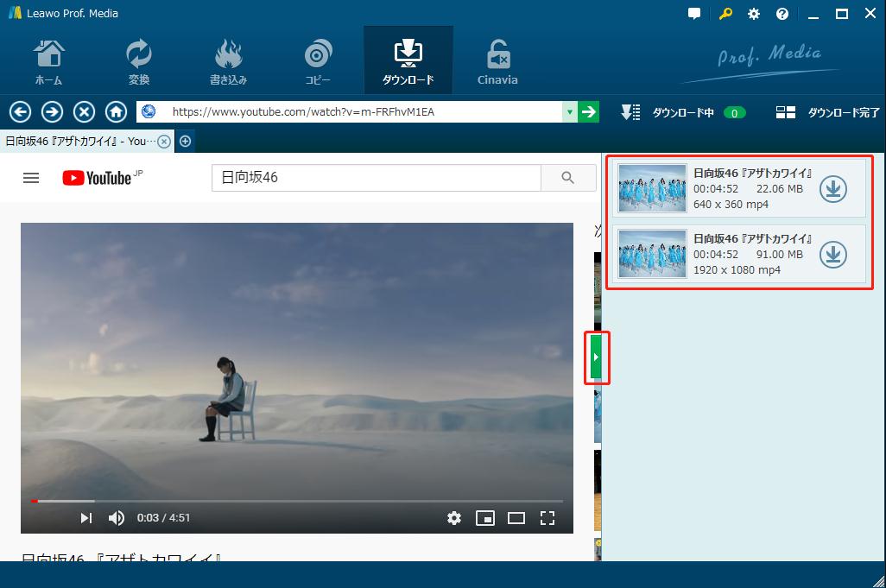Stop page loading with X button
Image resolution: width=886 pixels, height=588 pixels.
point(84,112)
